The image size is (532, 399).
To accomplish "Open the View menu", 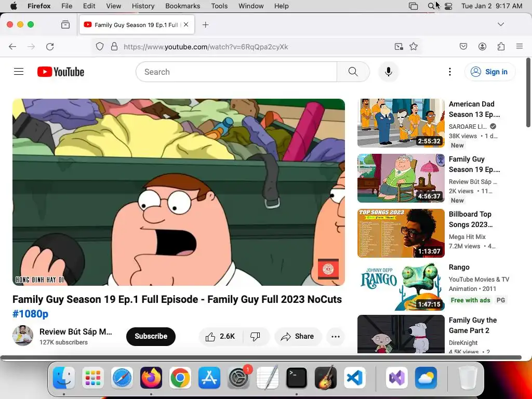I will [113, 6].
